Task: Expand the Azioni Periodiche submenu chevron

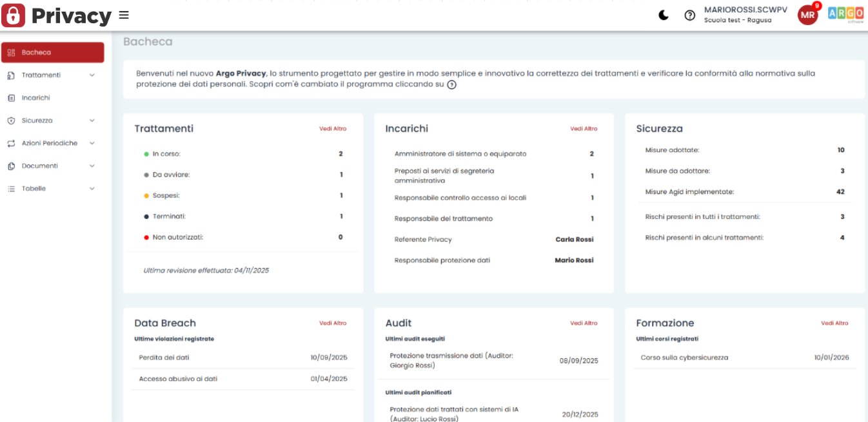Action: point(92,143)
